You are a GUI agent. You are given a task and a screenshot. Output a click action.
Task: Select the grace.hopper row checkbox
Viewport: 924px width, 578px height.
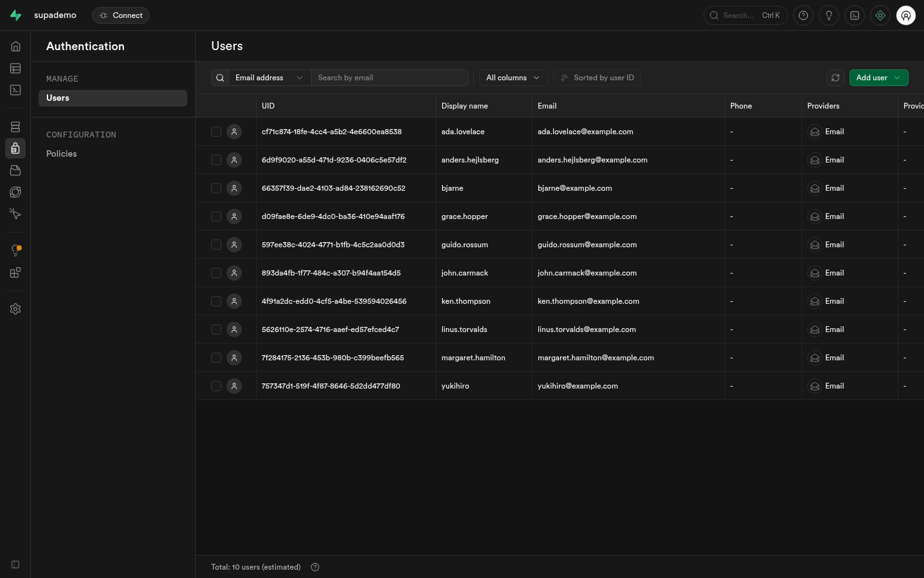[216, 216]
